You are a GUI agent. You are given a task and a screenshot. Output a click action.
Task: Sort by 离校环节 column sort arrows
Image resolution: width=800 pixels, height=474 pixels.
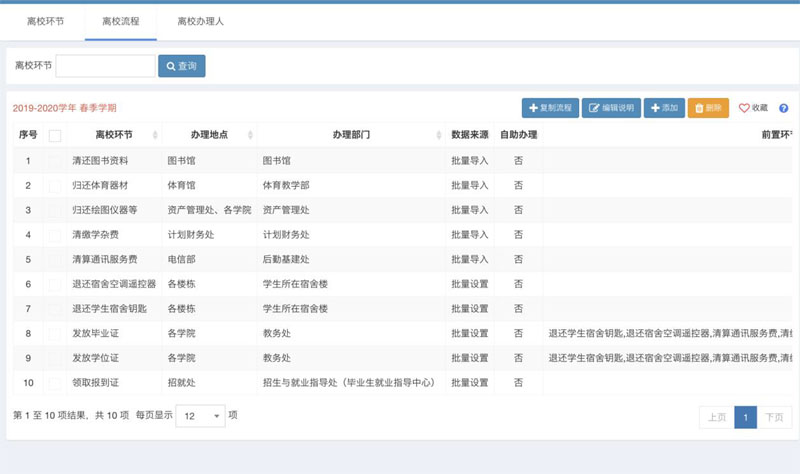[155, 135]
